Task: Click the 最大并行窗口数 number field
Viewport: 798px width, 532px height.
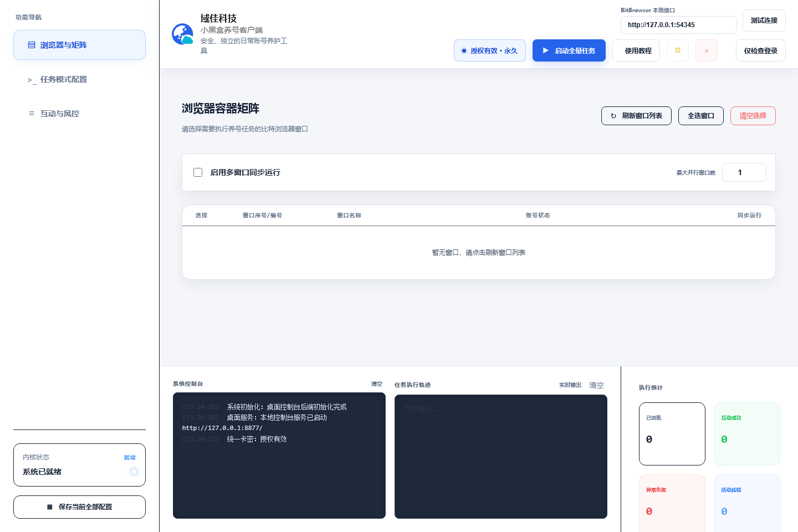Action: 744,172
